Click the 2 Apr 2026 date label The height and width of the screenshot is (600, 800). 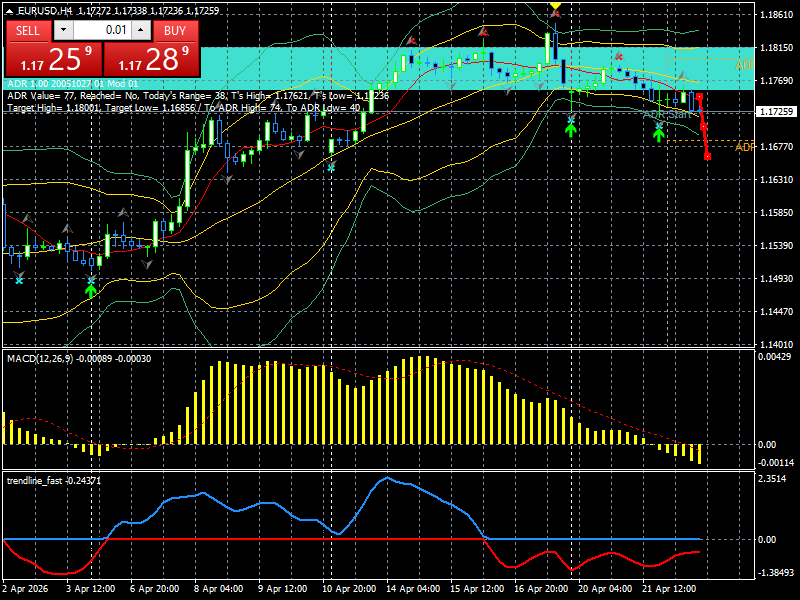pyautogui.click(x=26, y=588)
